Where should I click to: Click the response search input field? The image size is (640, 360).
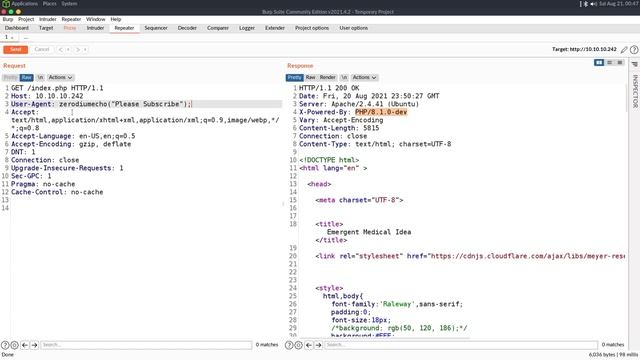pos(461,345)
